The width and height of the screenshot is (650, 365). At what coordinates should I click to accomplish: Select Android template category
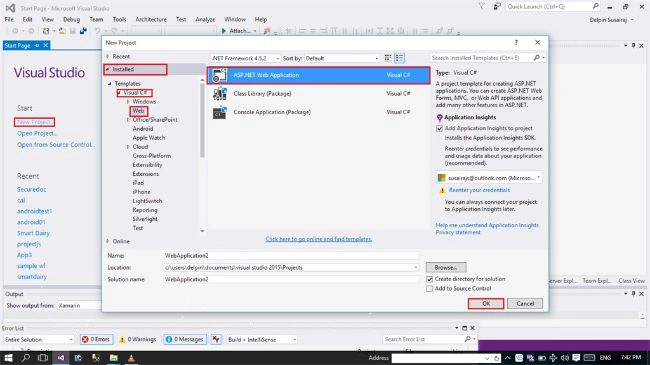click(143, 129)
